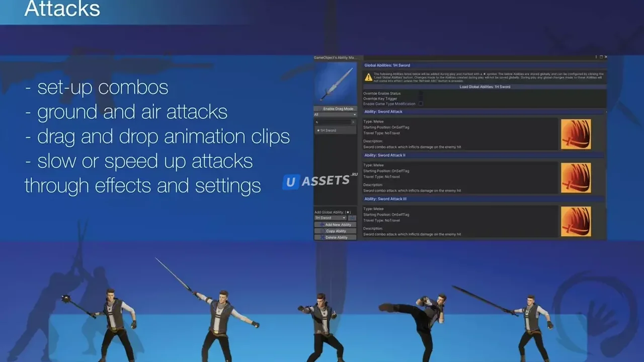The image size is (644, 362).
Task: Click the yellow warning triangle icon
Action: pyautogui.click(x=369, y=77)
